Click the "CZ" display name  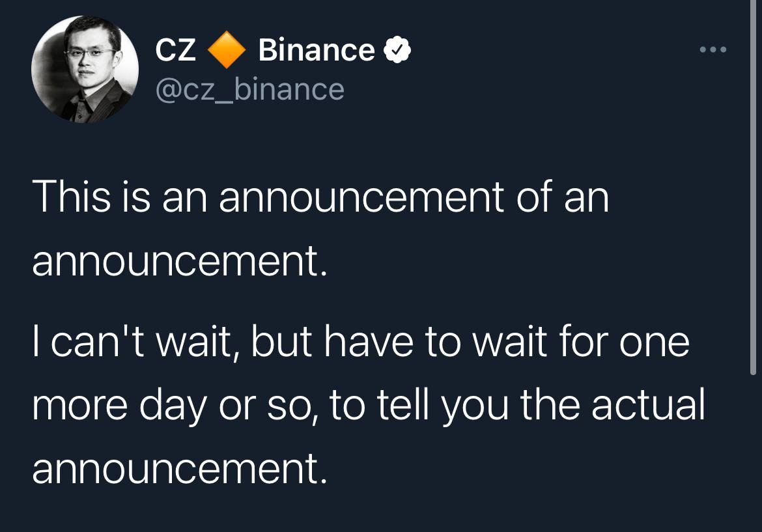click(x=176, y=51)
